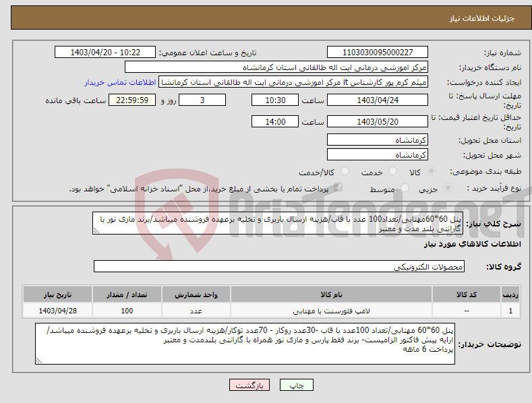Click the چاپ print button
Viewport: 532px width, 403px height.
pyautogui.click(x=297, y=385)
